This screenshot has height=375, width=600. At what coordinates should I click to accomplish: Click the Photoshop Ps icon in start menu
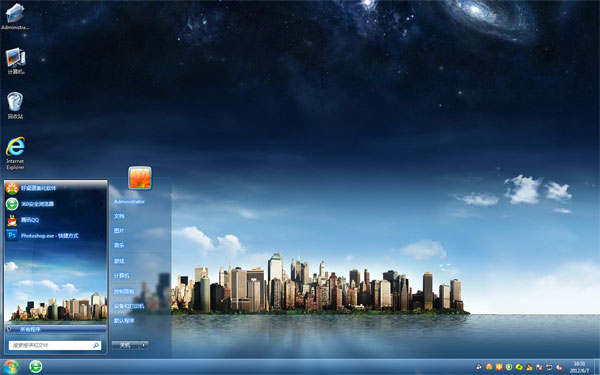[12, 235]
